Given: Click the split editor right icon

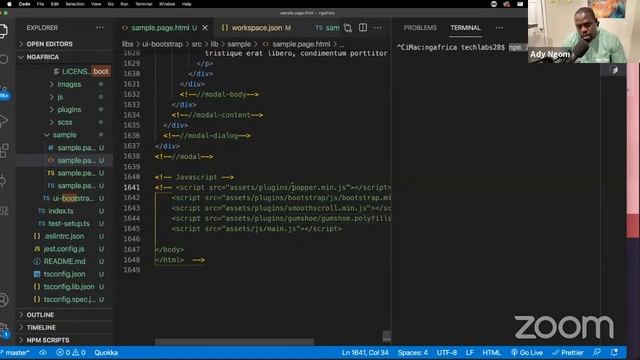Looking at the screenshot, I should click(x=363, y=27).
